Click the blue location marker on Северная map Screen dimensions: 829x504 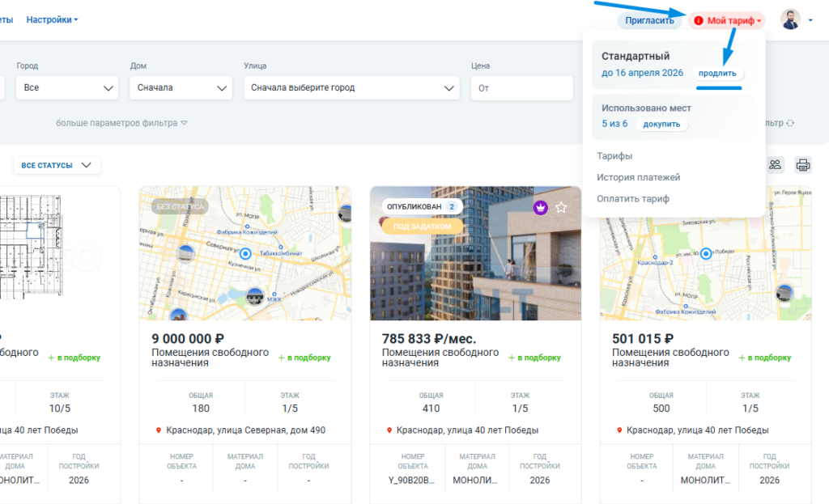click(245, 253)
